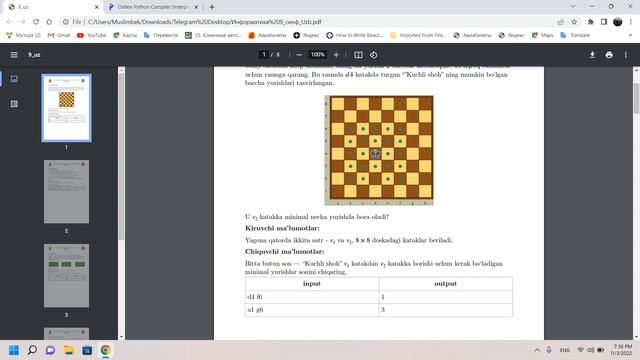Go back to previous page in browser
The width and height of the screenshot is (640, 360).
[9, 22]
